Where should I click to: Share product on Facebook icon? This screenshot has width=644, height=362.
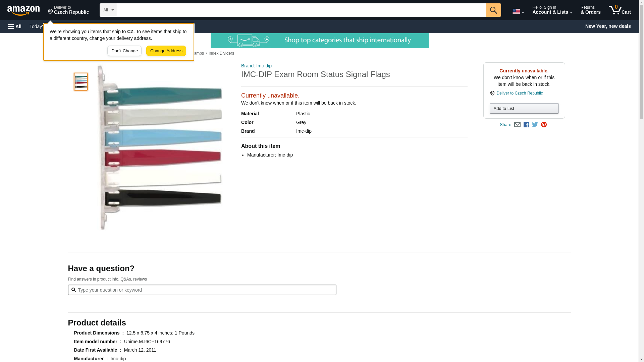[x=526, y=125]
